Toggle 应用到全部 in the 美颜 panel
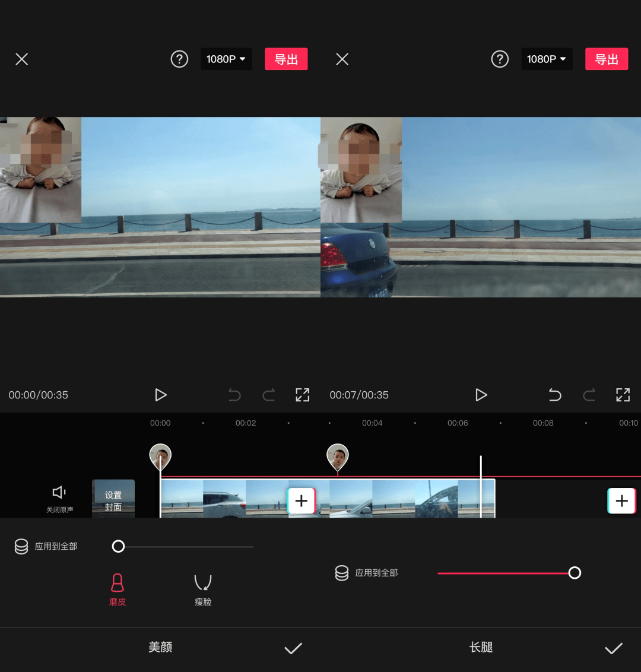The width and height of the screenshot is (641, 672). point(46,546)
